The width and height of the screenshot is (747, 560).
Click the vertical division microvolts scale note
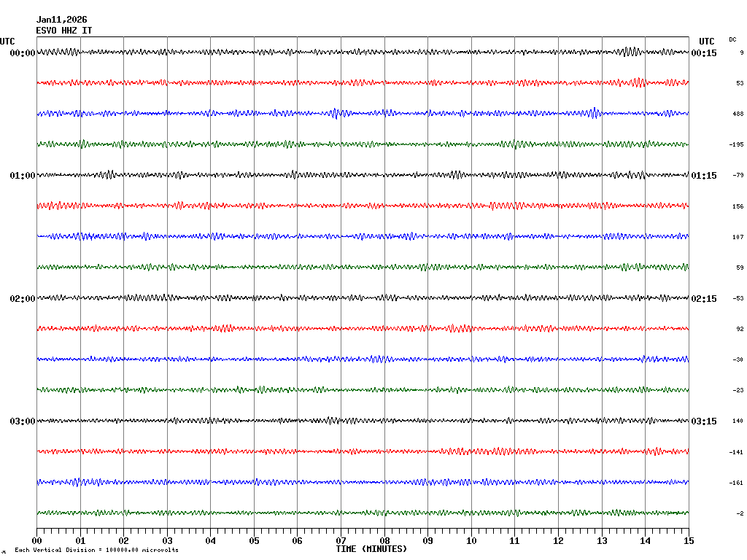pyautogui.click(x=96, y=550)
